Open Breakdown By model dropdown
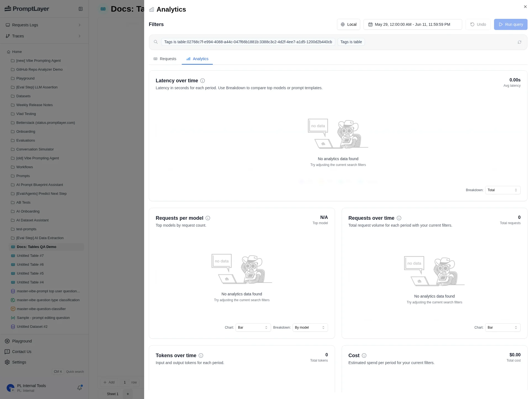 (x=310, y=328)
